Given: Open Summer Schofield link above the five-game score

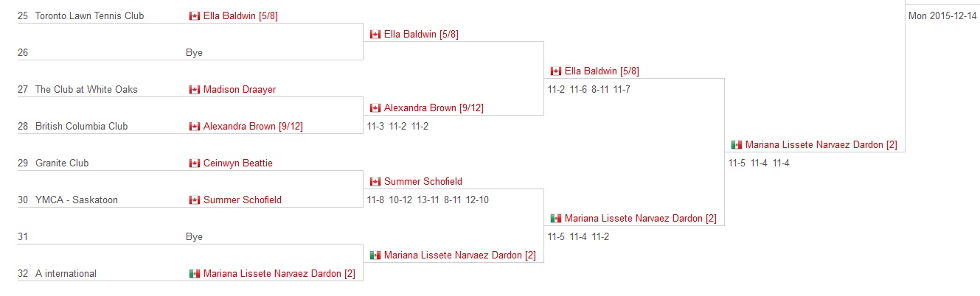Looking at the screenshot, I should pyautogui.click(x=423, y=182).
